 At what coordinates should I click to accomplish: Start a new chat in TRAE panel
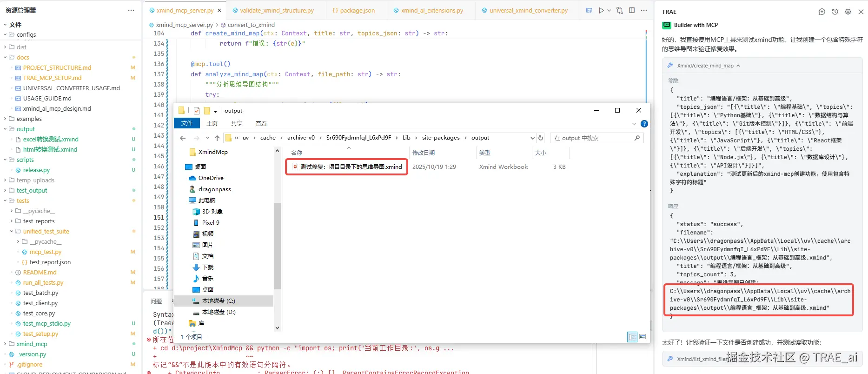click(x=822, y=12)
